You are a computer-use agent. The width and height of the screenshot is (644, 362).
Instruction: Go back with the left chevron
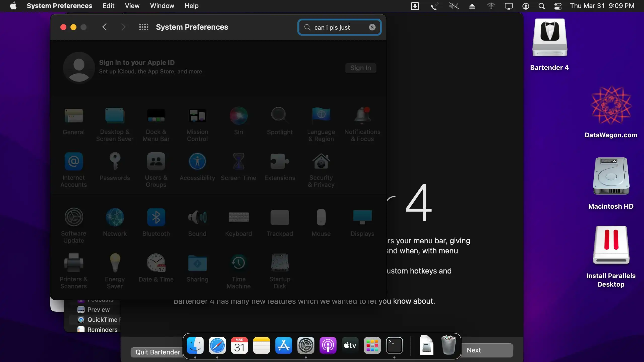(x=105, y=27)
